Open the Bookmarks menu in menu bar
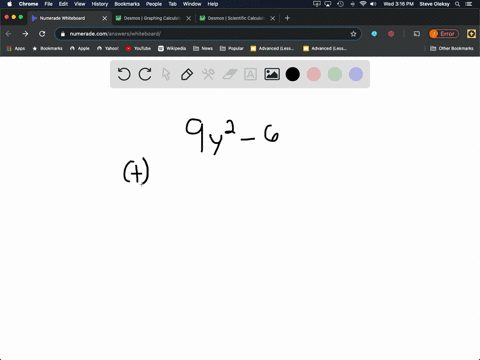The width and height of the screenshot is (480, 360). (x=127, y=4)
